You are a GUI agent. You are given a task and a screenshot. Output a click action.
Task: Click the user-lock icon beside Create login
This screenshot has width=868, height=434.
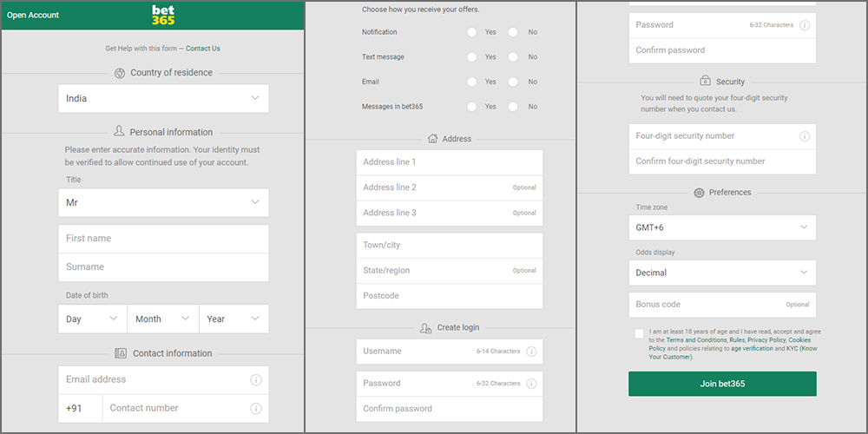[x=425, y=328]
